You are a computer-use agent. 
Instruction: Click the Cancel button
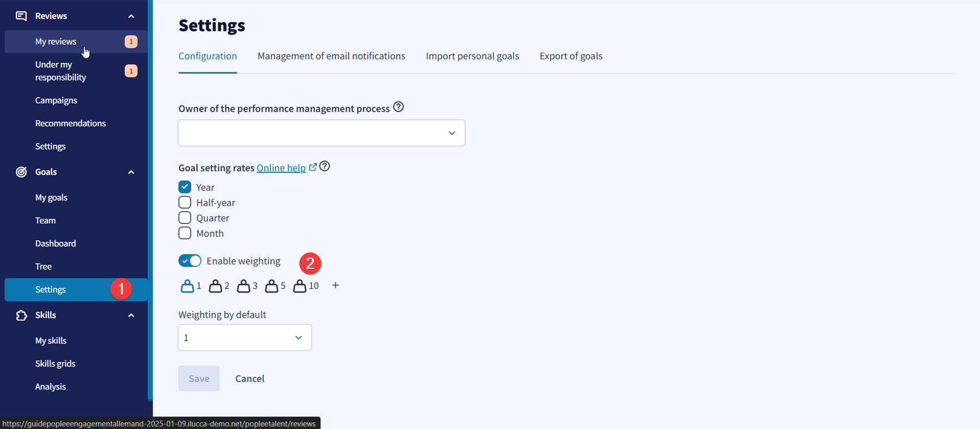250,378
